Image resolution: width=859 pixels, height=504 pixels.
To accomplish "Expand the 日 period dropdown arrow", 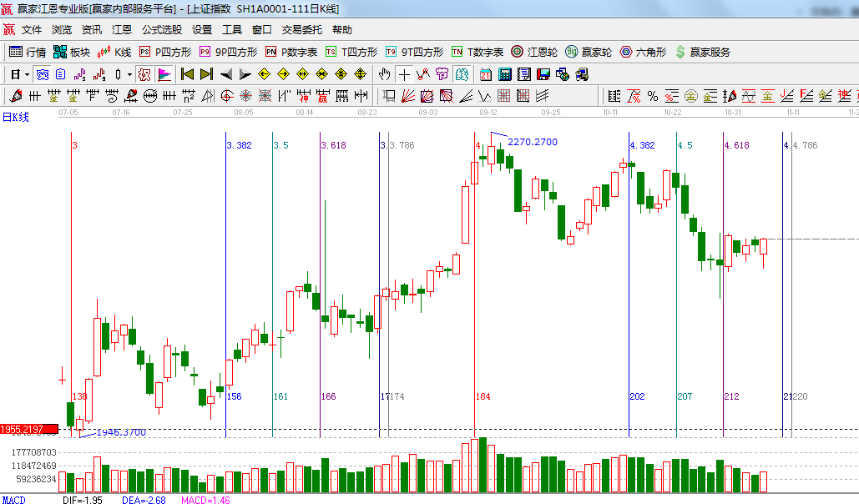I will (x=27, y=74).
